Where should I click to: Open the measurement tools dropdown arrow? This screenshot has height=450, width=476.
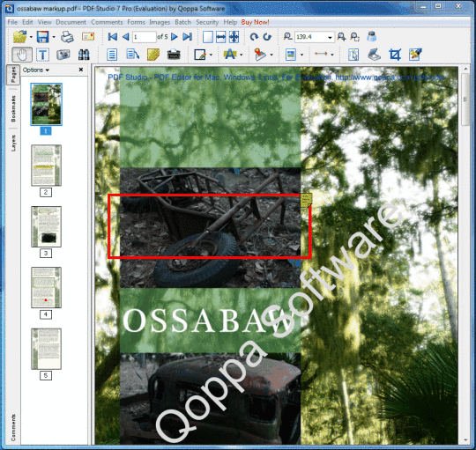click(x=332, y=55)
